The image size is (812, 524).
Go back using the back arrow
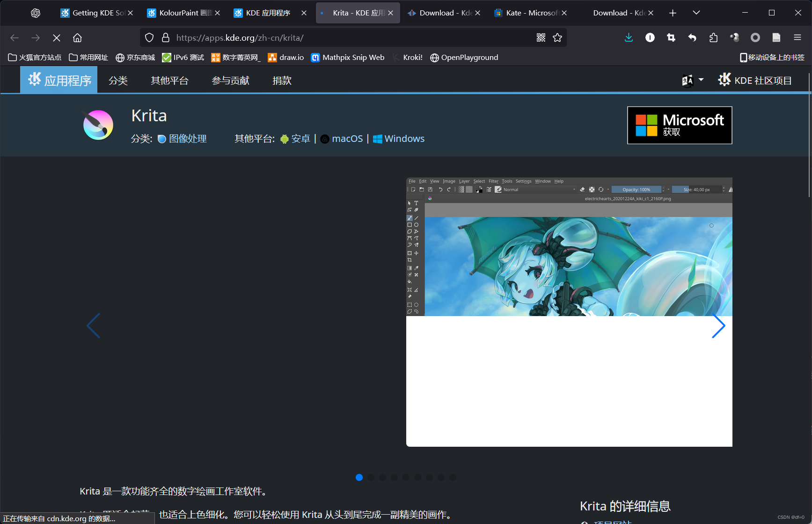[x=14, y=37]
